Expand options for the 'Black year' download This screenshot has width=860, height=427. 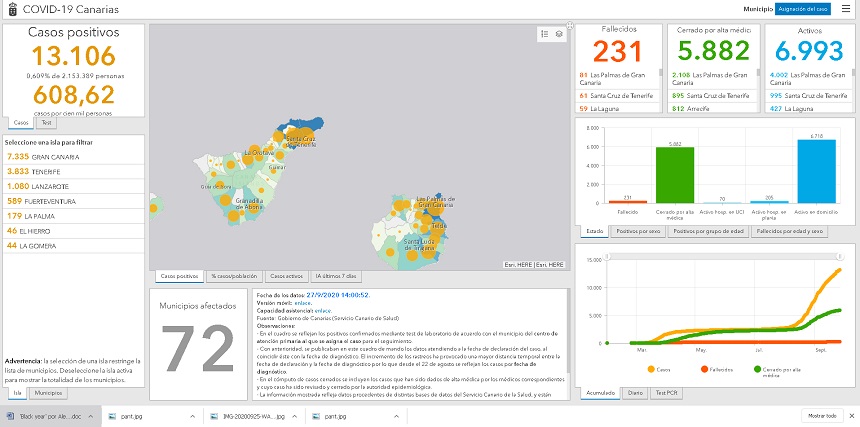88,415
